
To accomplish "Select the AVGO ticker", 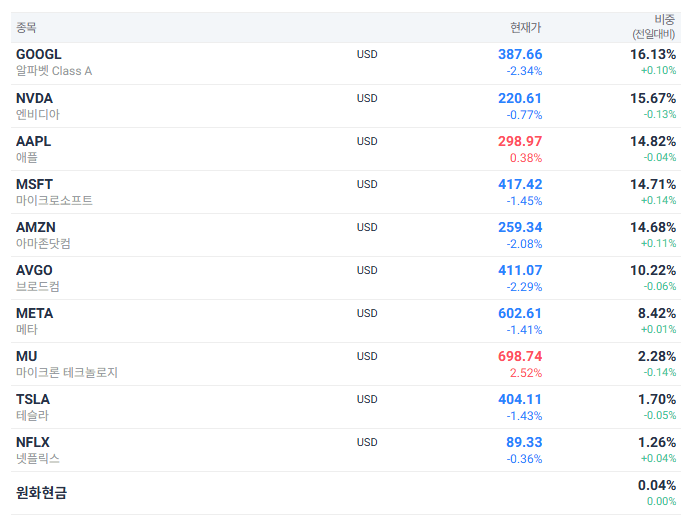I will click(x=34, y=270).
